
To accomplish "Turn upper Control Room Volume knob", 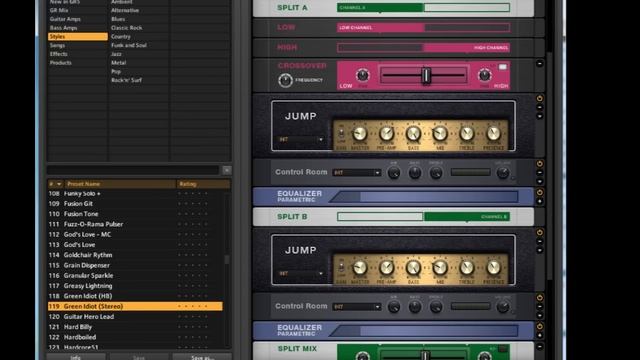I will tap(503, 173).
